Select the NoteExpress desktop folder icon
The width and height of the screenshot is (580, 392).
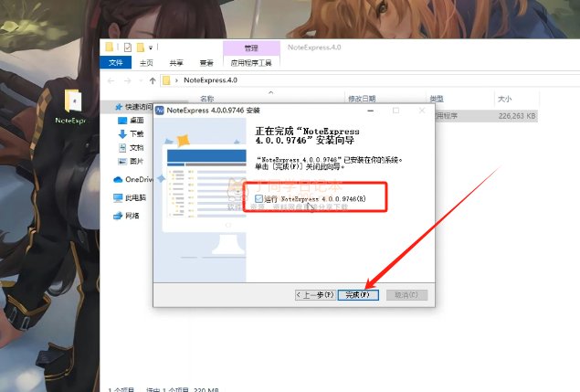tap(72, 107)
